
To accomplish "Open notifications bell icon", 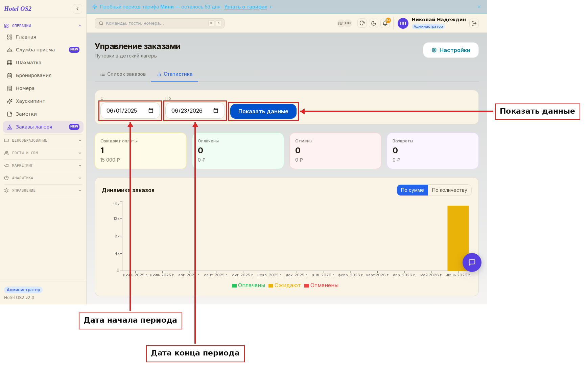I will 385,23.
